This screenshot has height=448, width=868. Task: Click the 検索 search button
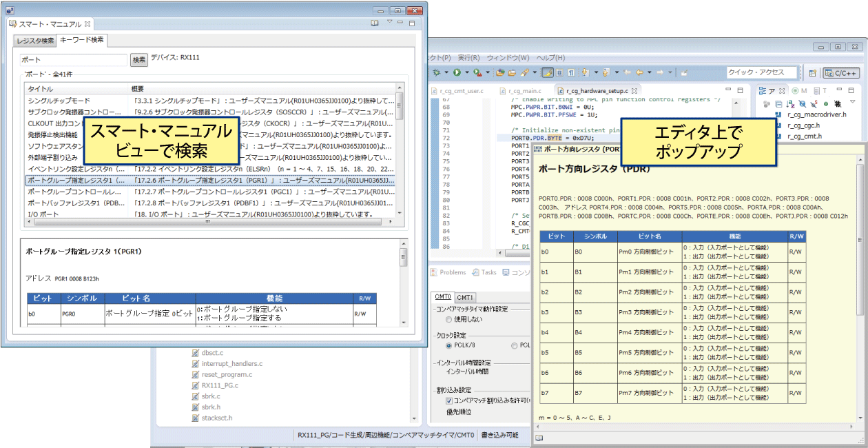(139, 60)
